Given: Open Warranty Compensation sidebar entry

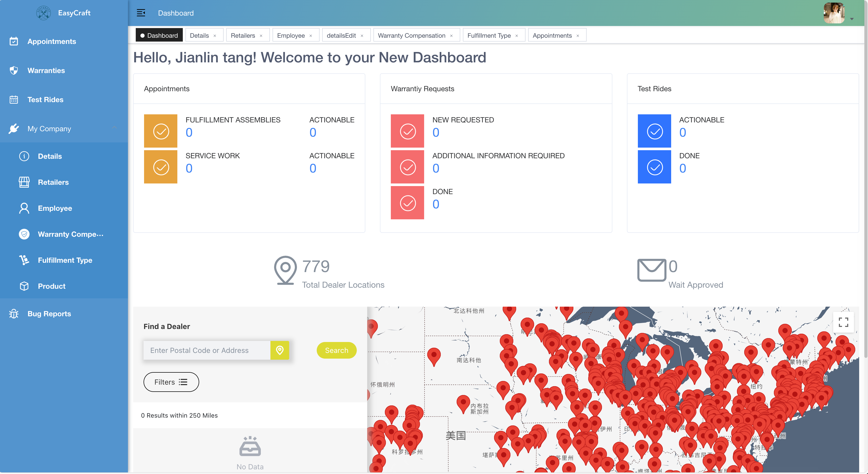Looking at the screenshot, I should coord(70,234).
